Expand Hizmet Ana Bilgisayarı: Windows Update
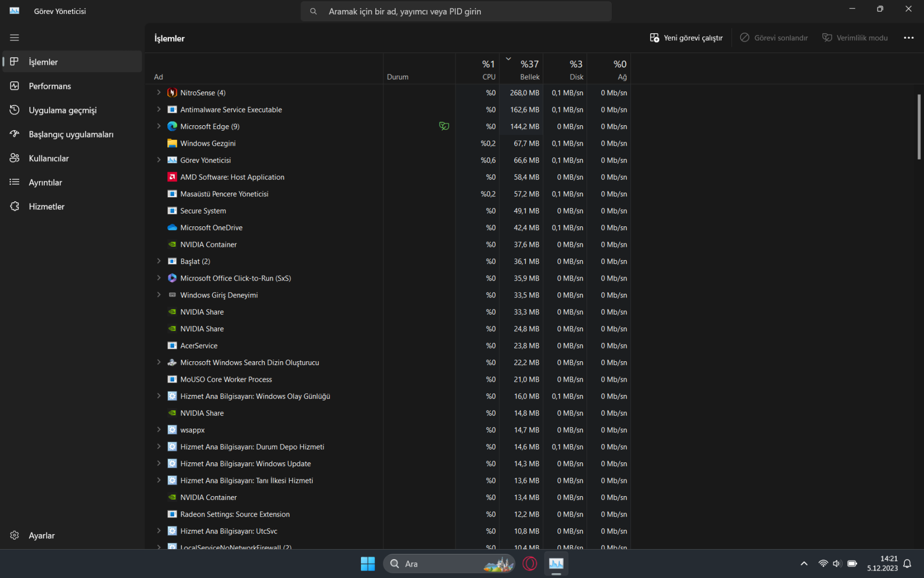This screenshot has height=578, width=924. pos(159,463)
